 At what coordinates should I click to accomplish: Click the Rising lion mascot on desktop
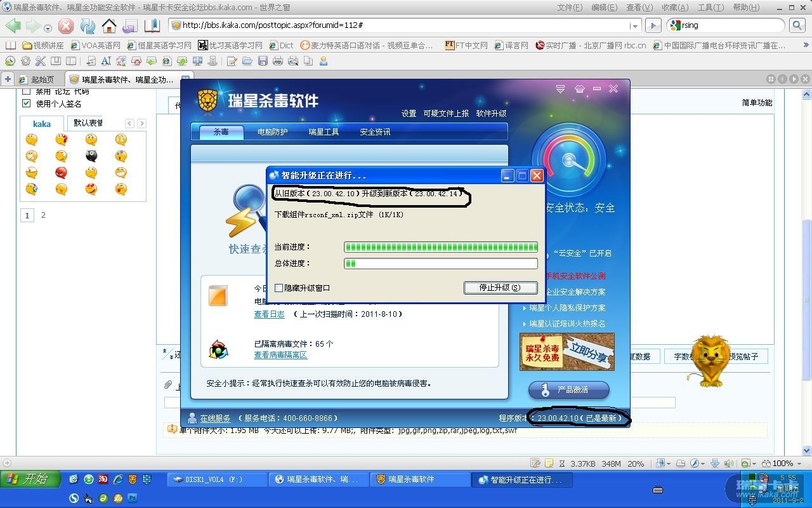point(710,361)
